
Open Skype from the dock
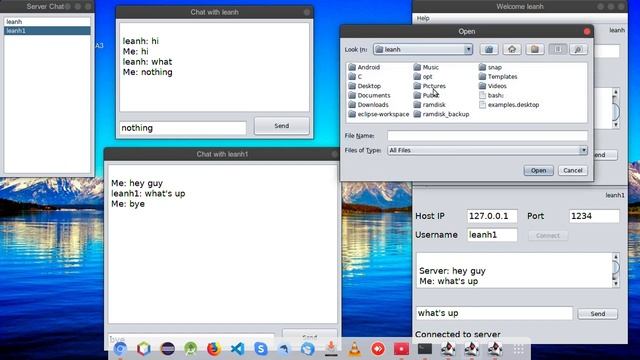point(261,349)
